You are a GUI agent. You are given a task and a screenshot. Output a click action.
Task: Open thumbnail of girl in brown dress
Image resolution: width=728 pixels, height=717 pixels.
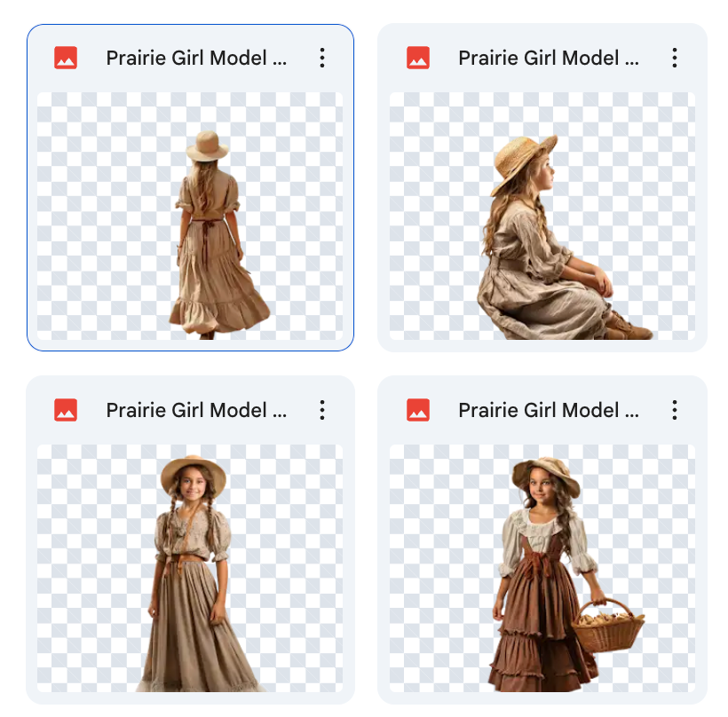(542, 568)
